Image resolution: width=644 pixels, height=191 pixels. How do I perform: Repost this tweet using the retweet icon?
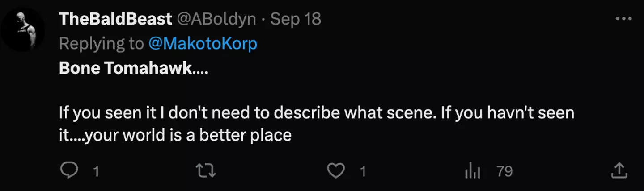pyautogui.click(x=206, y=171)
